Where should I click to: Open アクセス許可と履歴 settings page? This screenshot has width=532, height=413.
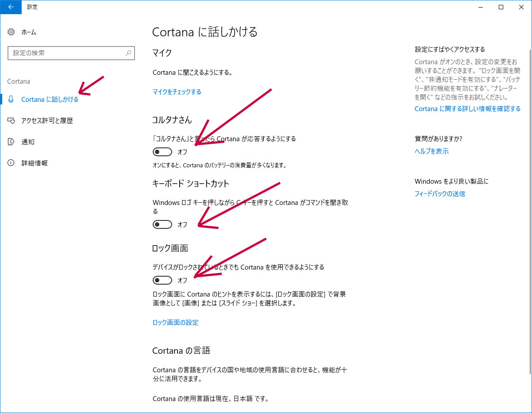(x=47, y=120)
